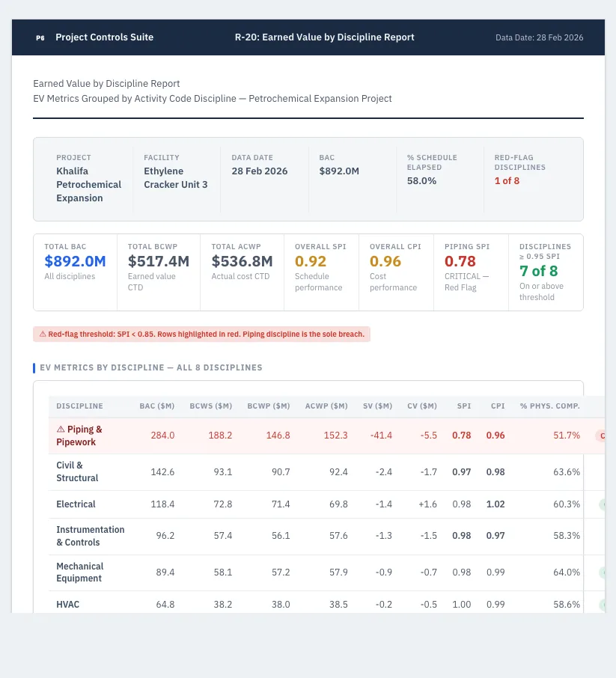Image resolution: width=616 pixels, height=678 pixels.
Task: Click the red status badge on Piping row
Action: coord(600,436)
